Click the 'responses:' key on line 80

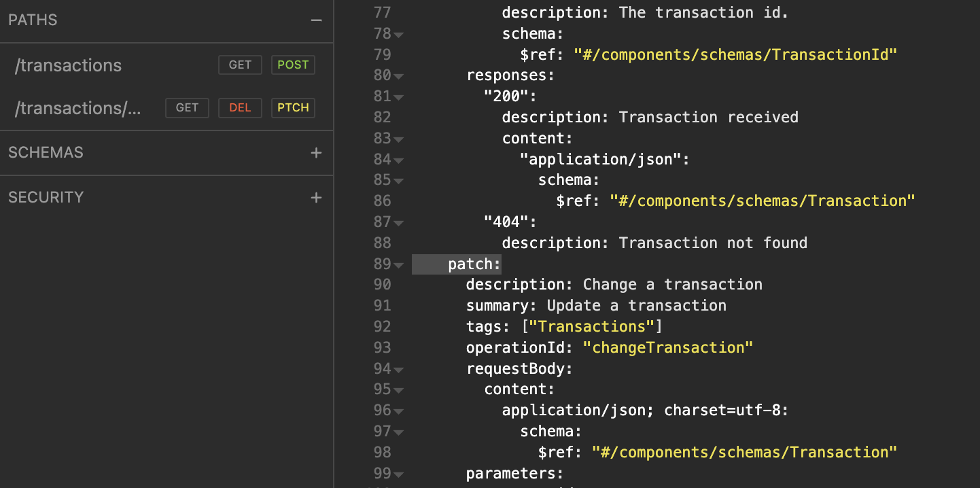[510, 75]
